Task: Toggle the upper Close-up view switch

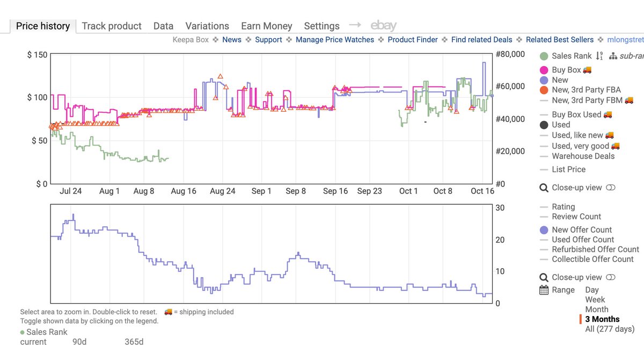Action: (x=611, y=188)
